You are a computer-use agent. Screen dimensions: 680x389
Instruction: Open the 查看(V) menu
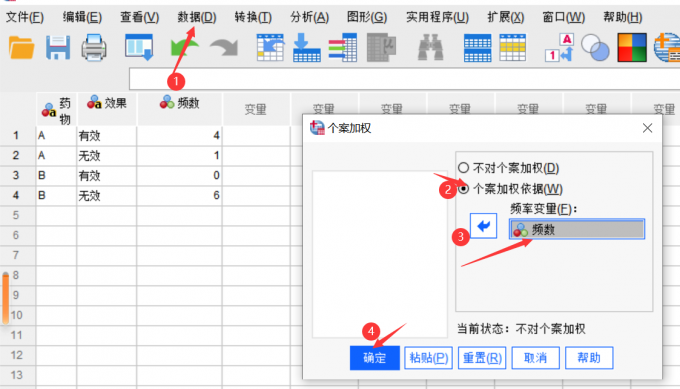[x=139, y=17]
